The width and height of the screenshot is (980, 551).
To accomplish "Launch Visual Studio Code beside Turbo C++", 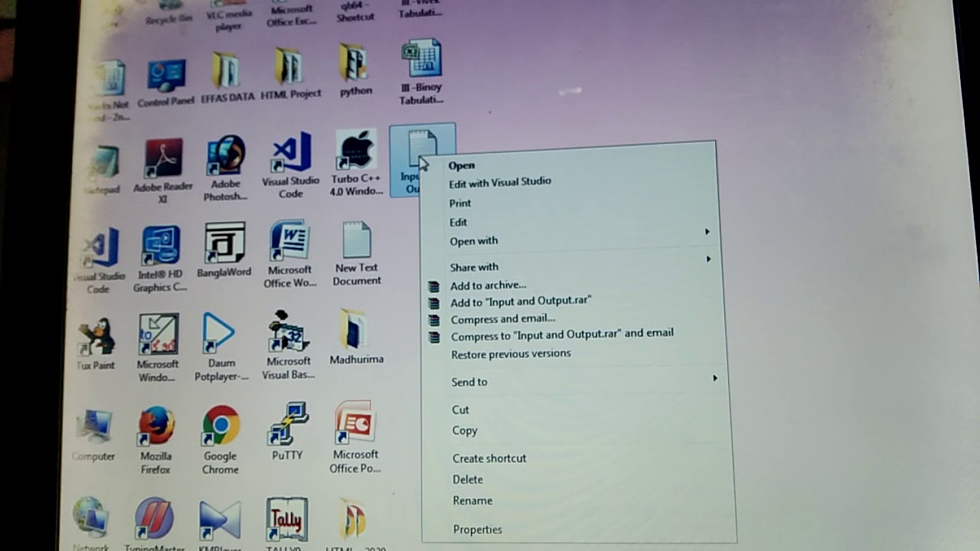I will [x=290, y=165].
